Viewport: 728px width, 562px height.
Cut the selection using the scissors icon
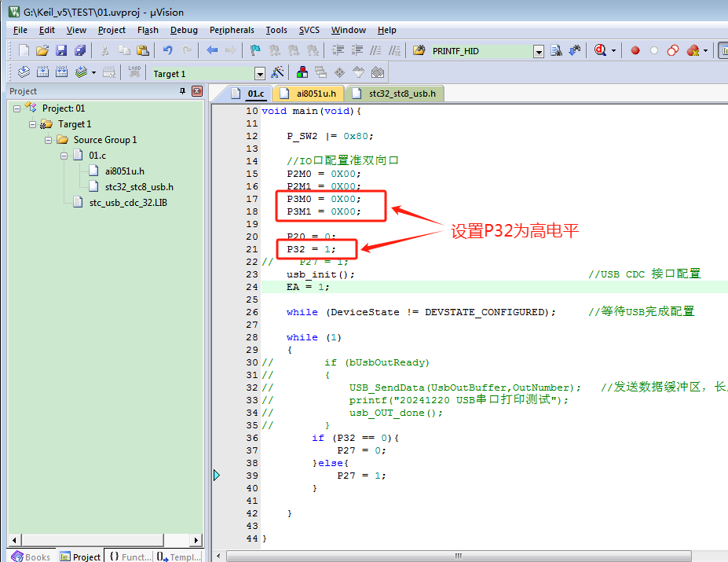tap(105, 50)
